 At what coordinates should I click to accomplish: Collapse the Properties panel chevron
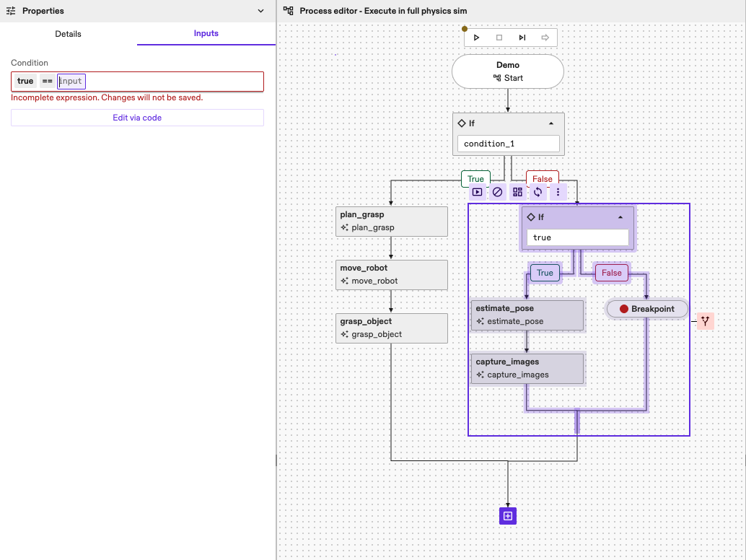click(x=261, y=11)
